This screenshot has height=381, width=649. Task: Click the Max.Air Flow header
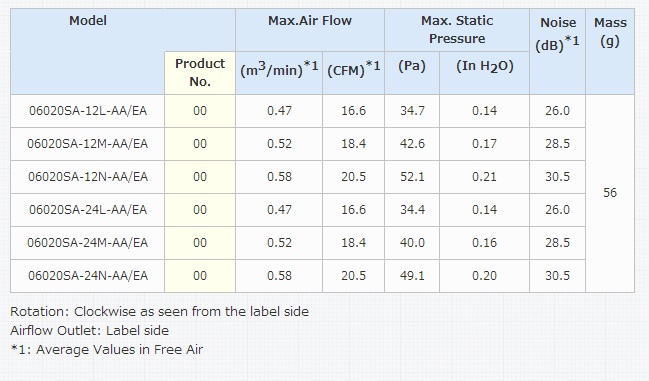(x=310, y=21)
